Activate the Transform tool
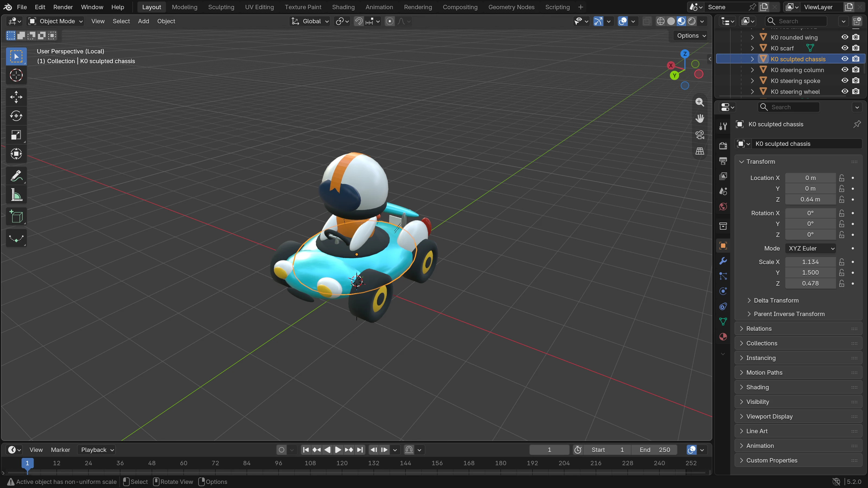Screen dimensions: 868x488 click(16, 154)
